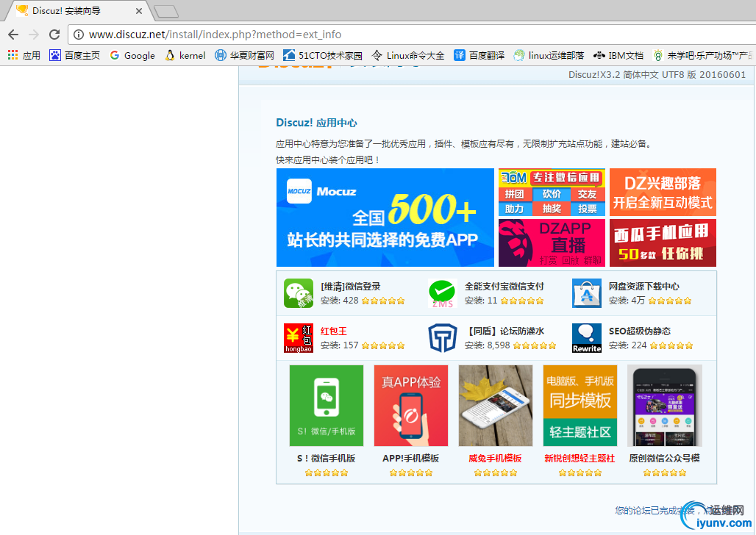This screenshot has width=756, height=535.
Task: Click the 专注微信应用 banner
Action: 552,192
